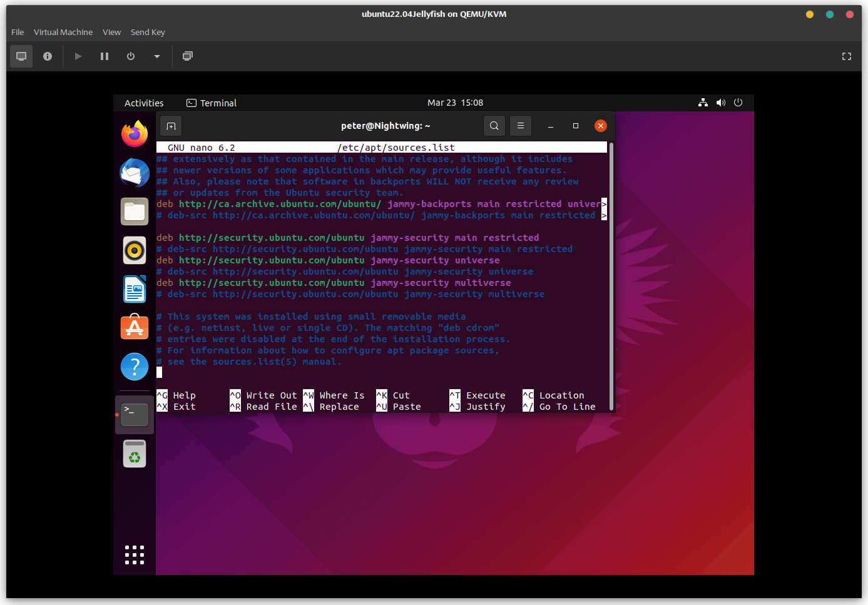Open virtual hardware details info
This screenshot has width=868, height=605.
pyautogui.click(x=48, y=56)
